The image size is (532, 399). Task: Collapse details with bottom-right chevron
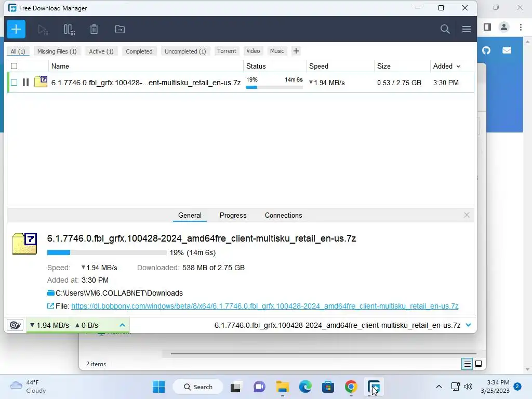click(x=469, y=325)
